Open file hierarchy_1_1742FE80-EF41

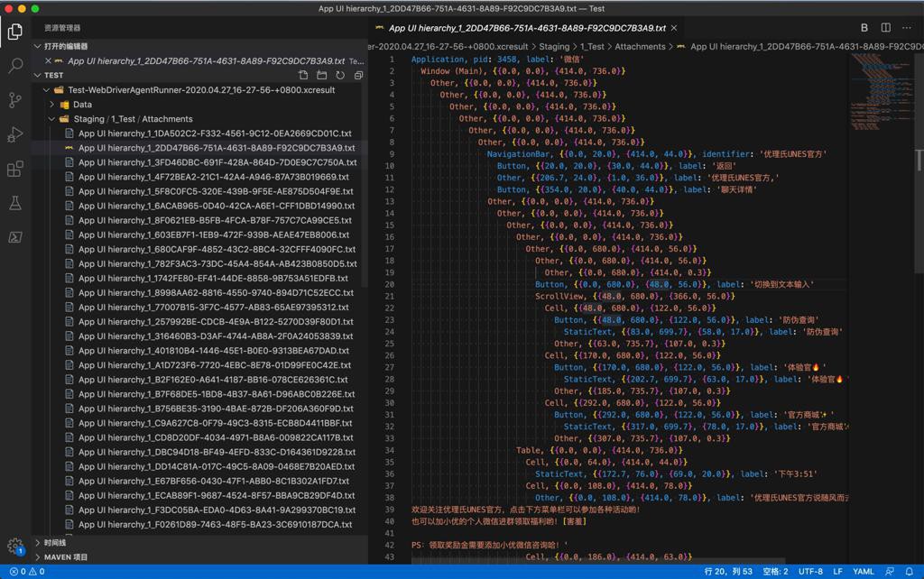coord(213,278)
